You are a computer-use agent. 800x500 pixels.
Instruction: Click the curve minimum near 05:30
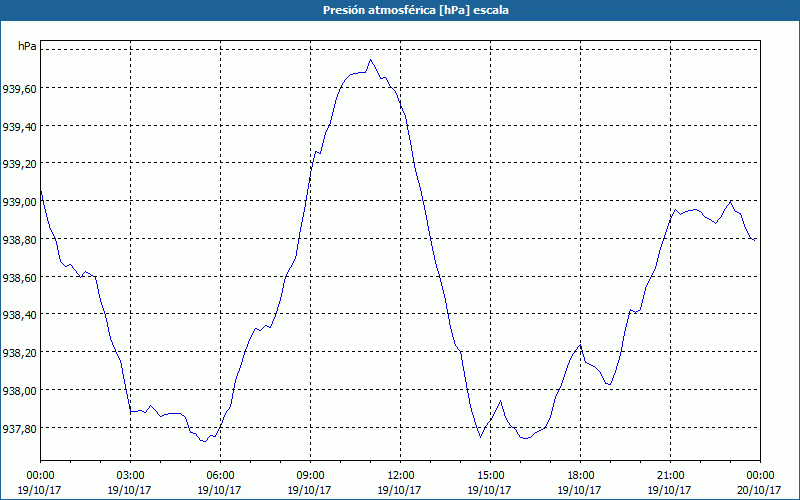point(204,441)
